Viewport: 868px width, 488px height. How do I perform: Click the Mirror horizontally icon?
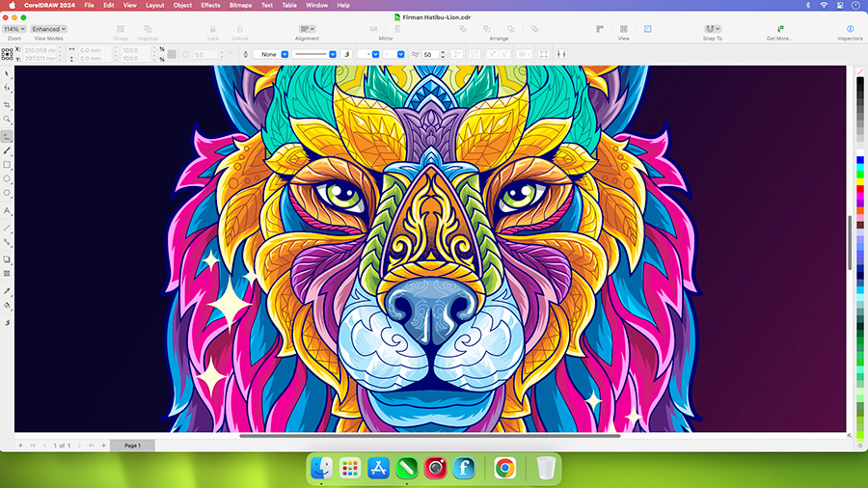[x=373, y=29]
